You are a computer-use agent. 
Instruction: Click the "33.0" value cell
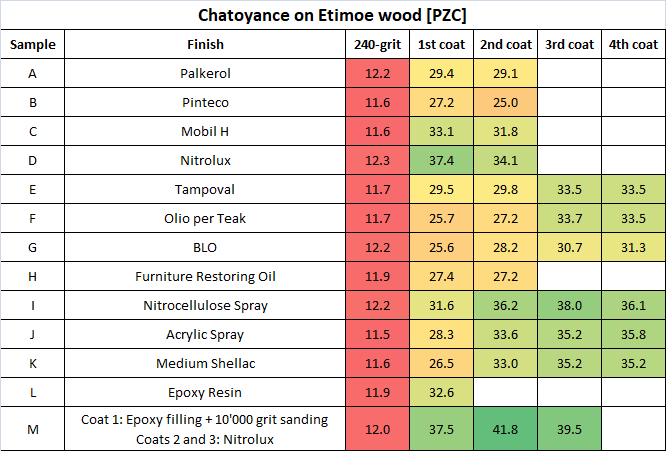(505, 364)
